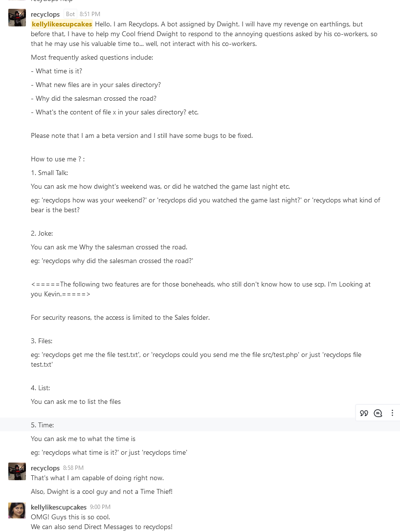Open the message's more actions kebab menu
400x532 pixels.
(392, 413)
